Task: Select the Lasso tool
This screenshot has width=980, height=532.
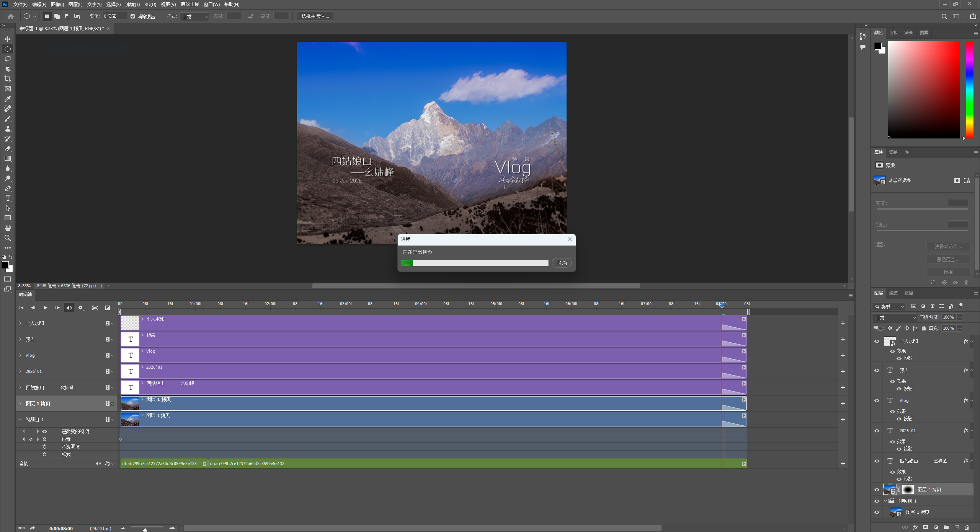Action: click(x=8, y=59)
